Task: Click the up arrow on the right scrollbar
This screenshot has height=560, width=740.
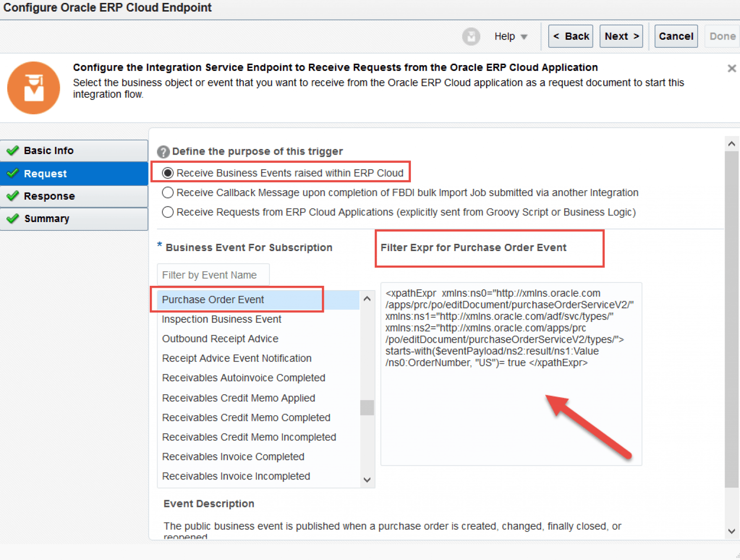Action: pyautogui.click(x=731, y=143)
